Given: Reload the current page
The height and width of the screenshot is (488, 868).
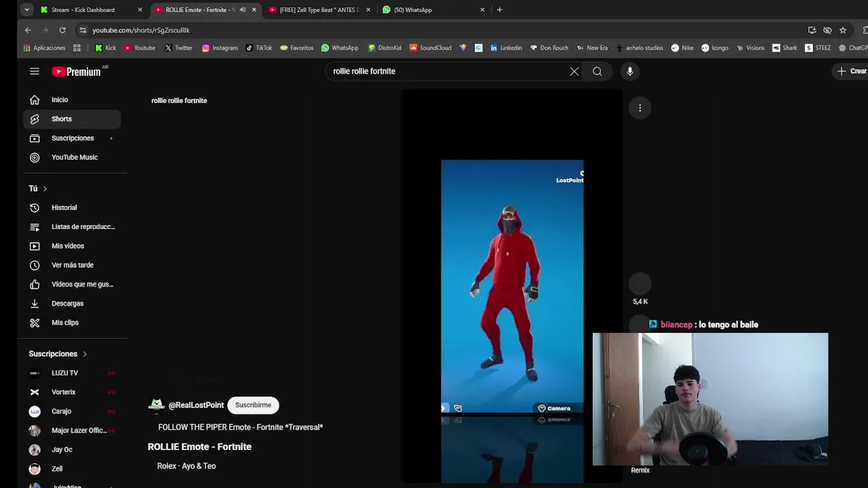Looking at the screenshot, I should [x=62, y=30].
